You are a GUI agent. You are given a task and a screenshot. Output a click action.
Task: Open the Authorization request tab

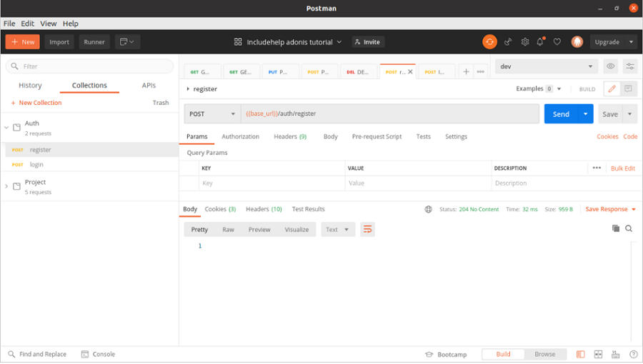[x=240, y=136]
